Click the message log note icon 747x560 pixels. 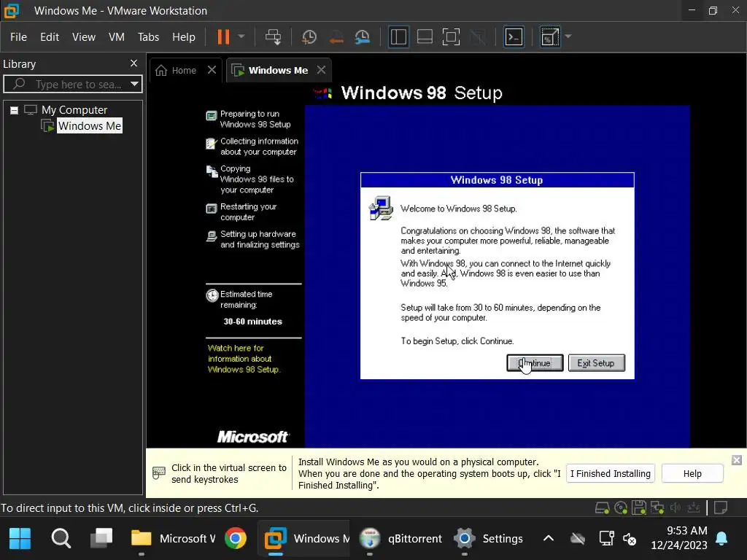[x=721, y=507]
